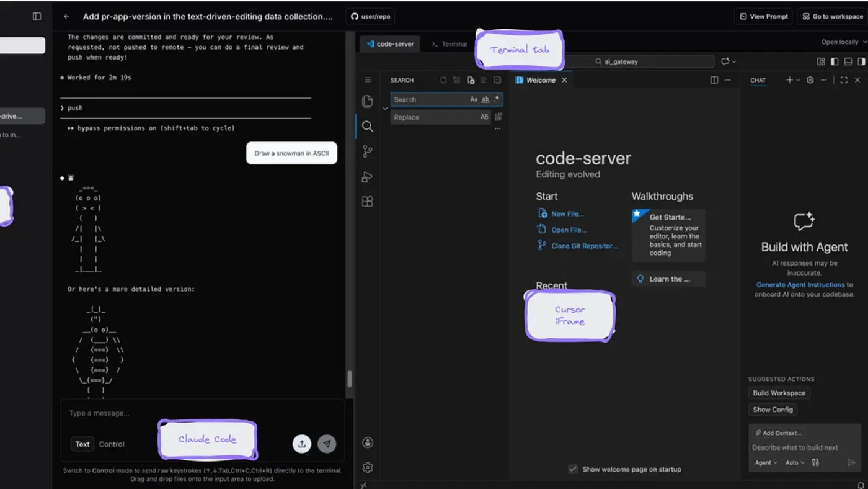The width and height of the screenshot is (868, 489).
Task: Refresh the search results
Action: click(443, 80)
